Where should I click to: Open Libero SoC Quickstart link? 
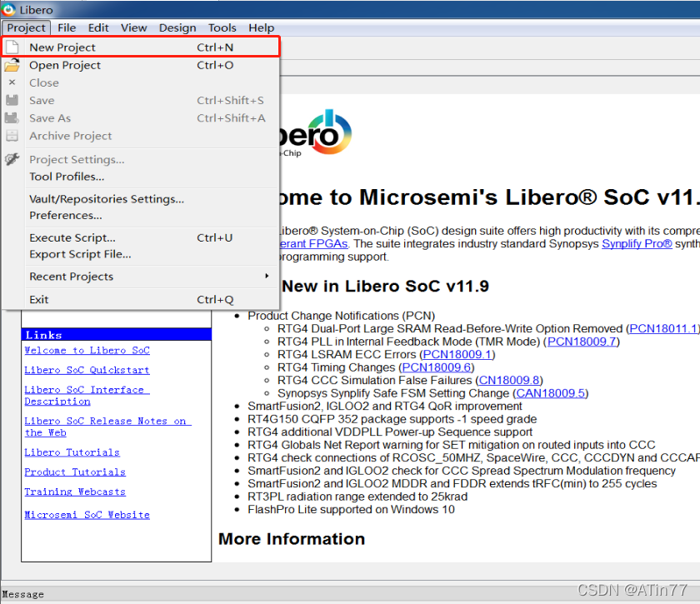pyautogui.click(x=87, y=370)
